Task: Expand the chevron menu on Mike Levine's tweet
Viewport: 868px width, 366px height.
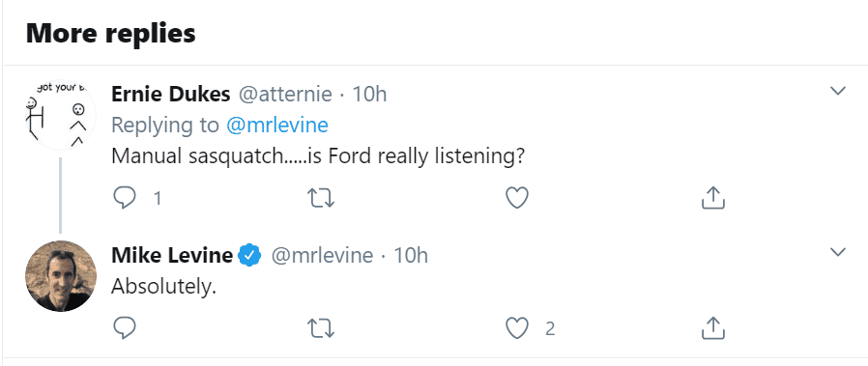Action: [x=838, y=252]
